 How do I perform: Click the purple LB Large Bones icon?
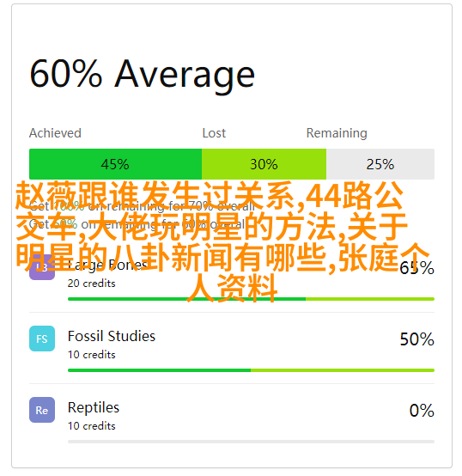(x=42, y=267)
